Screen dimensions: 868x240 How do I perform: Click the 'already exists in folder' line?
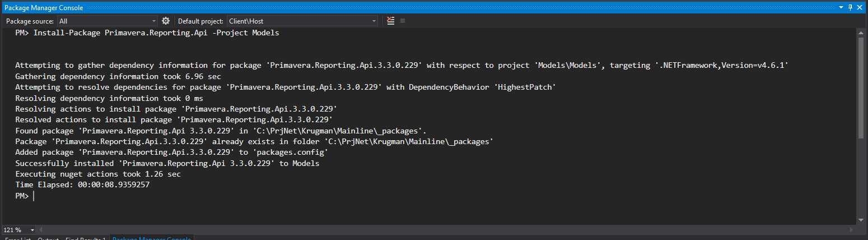coord(254,141)
